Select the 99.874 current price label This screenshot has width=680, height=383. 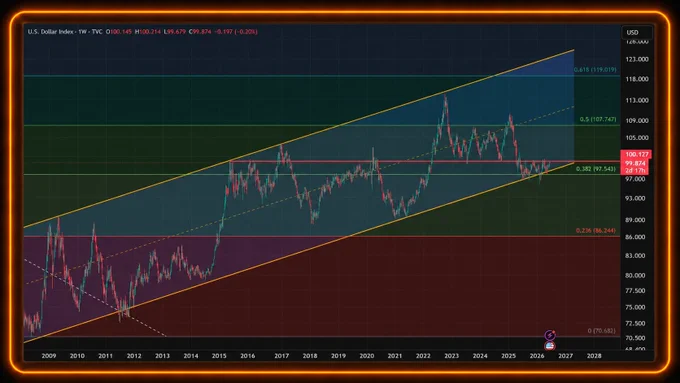pos(636,164)
